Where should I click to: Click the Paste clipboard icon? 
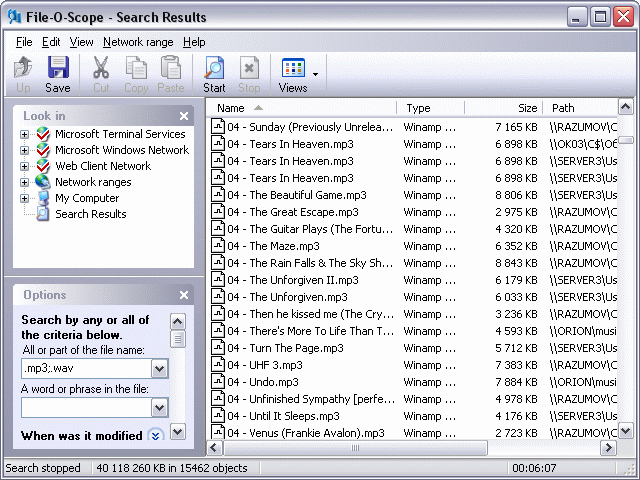click(171, 67)
